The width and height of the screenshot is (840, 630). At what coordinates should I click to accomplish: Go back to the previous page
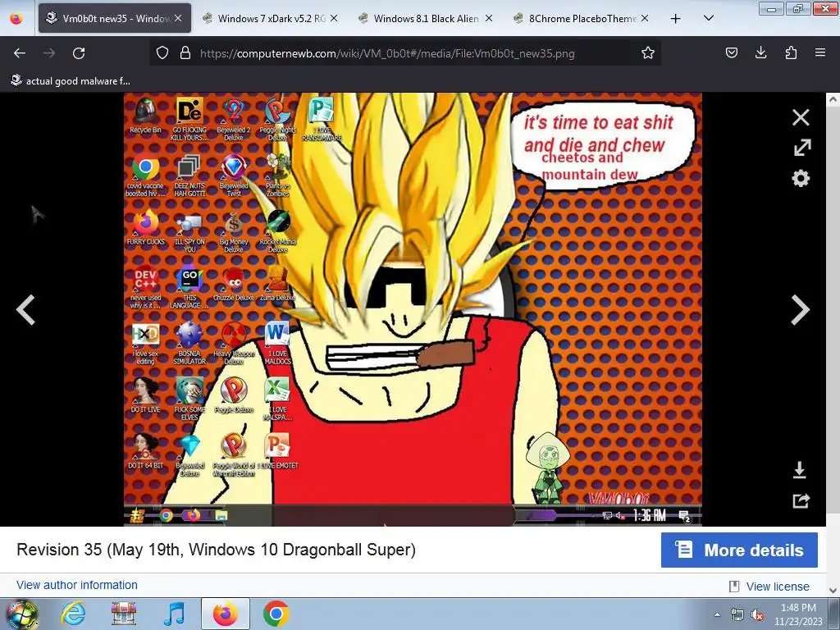[20, 53]
